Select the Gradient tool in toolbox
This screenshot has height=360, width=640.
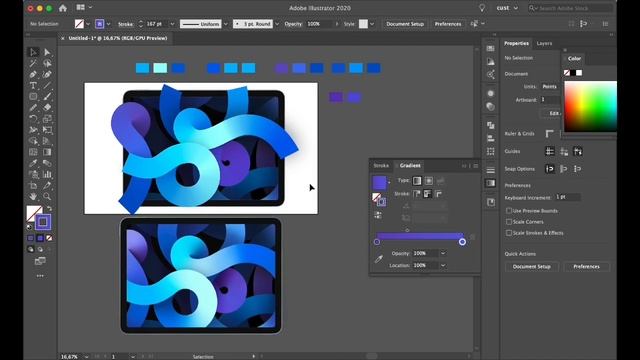(47, 152)
